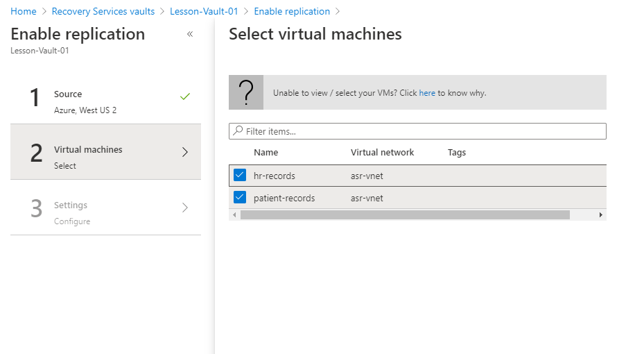
Task: Click the green checkmark beside Source step
Action: 184,96
